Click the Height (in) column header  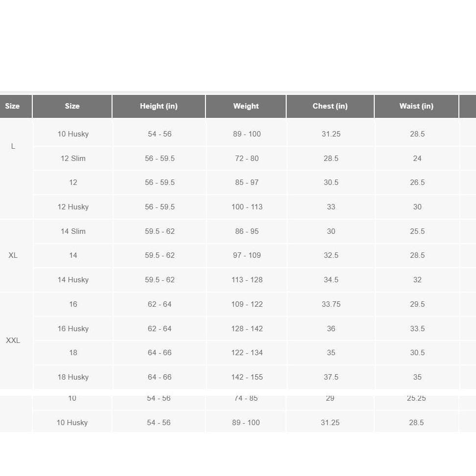point(159,106)
